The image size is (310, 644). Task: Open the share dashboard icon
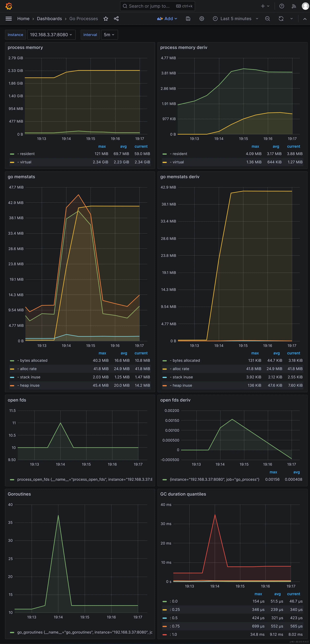[116, 19]
